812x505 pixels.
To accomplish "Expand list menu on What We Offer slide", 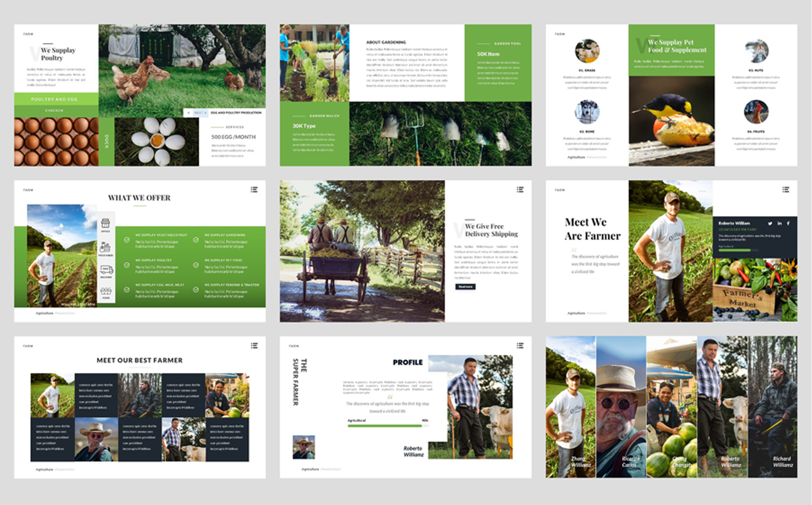I will coord(254,189).
